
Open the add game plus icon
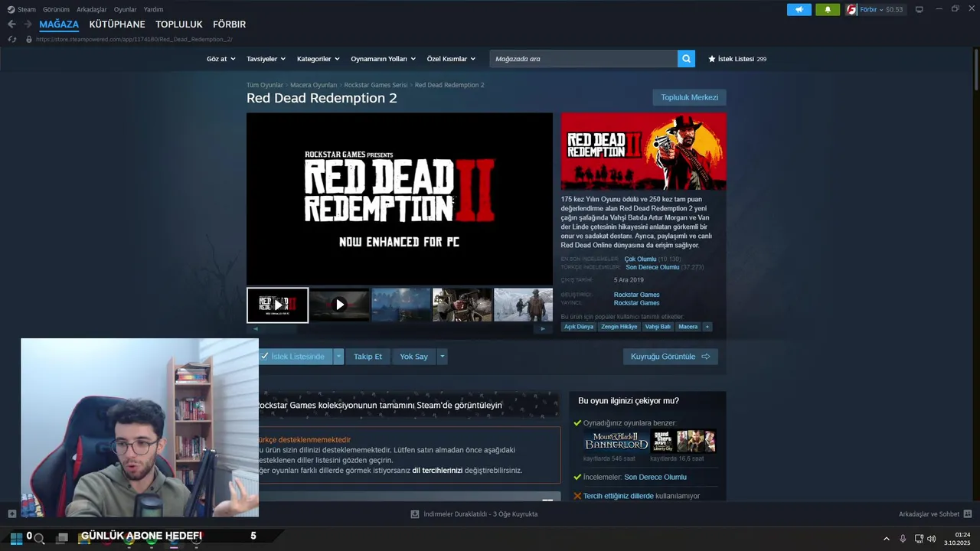11,514
